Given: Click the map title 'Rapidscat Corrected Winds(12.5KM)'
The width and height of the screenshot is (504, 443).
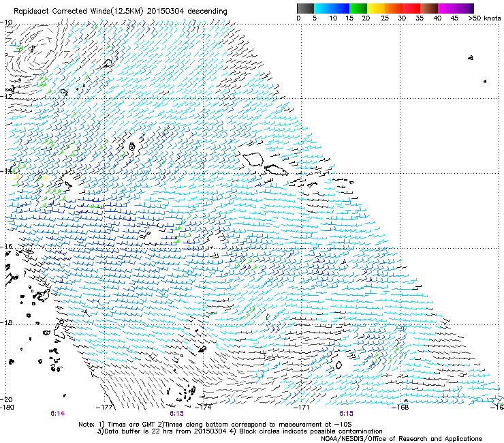Looking at the screenshot, I should (78, 12).
